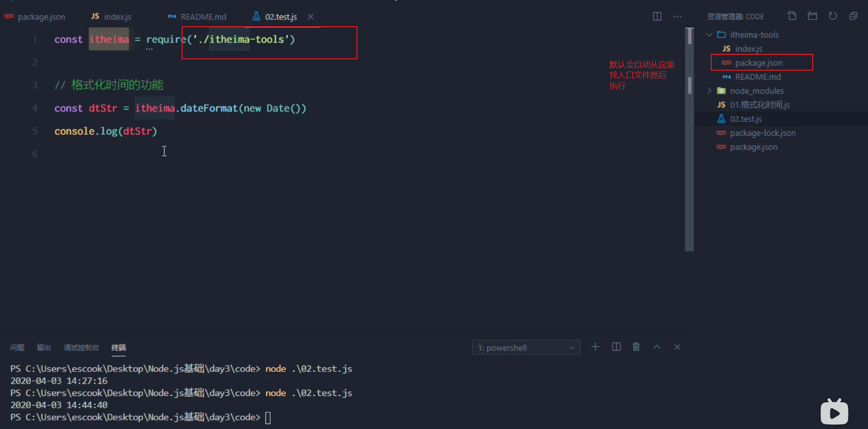Open the root package.json in explorer
This screenshot has width=868, height=429.
click(753, 147)
